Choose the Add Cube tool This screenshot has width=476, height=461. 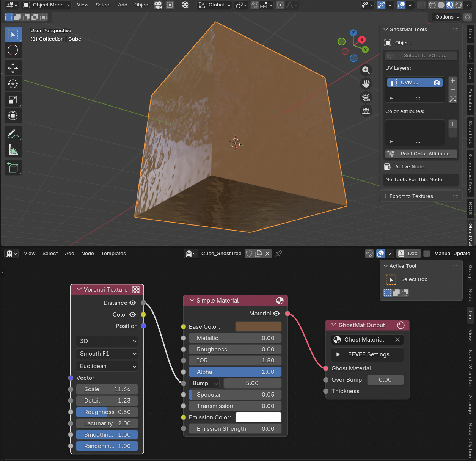(13, 168)
